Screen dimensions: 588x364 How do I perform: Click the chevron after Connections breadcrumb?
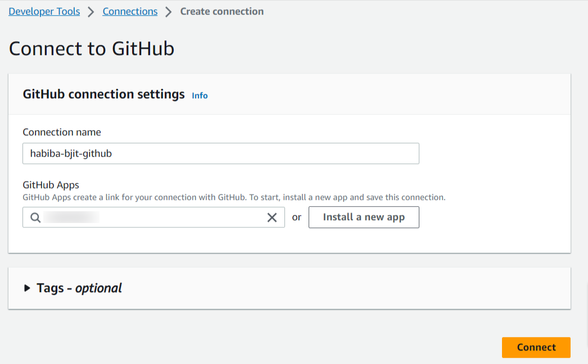click(x=169, y=12)
